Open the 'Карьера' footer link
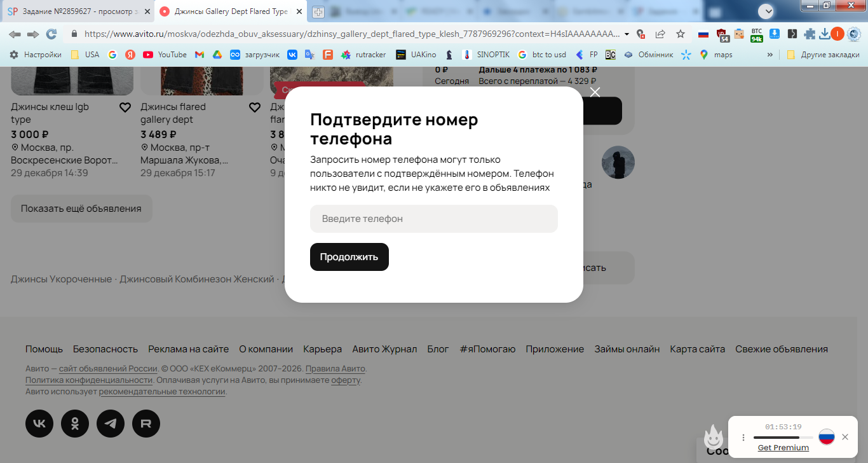This screenshot has width=868, height=463. point(323,349)
